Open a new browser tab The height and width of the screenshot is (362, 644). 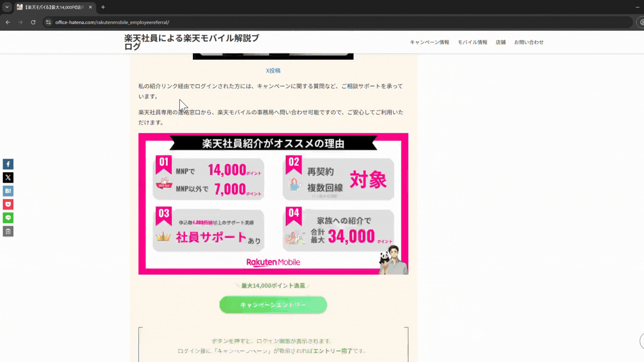pyautogui.click(x=103, y=7)
